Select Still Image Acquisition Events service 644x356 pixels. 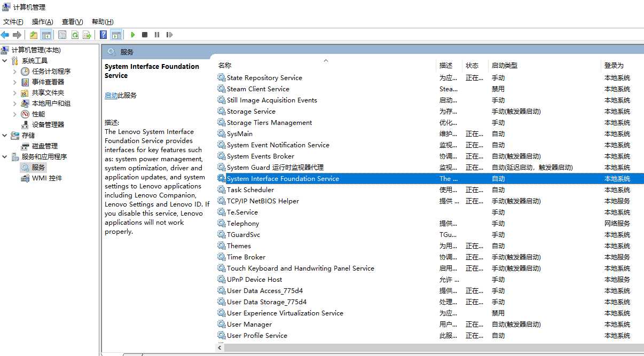(429, 100)
